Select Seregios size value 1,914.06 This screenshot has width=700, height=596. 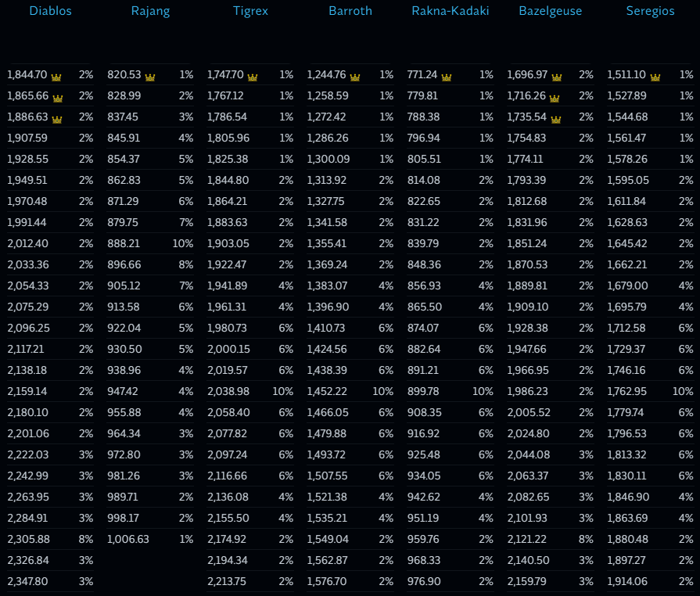click(628, 581)
